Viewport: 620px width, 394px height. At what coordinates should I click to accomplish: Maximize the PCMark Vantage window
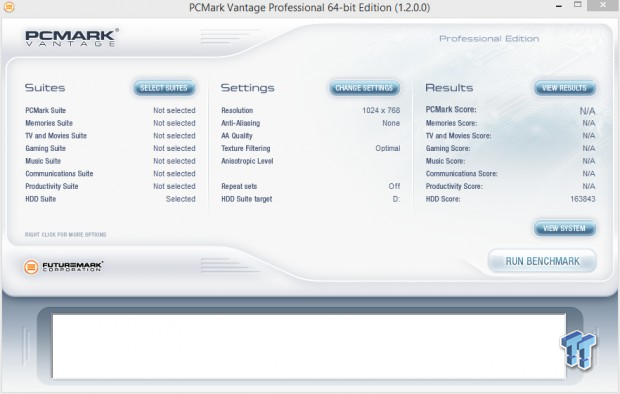578,5
